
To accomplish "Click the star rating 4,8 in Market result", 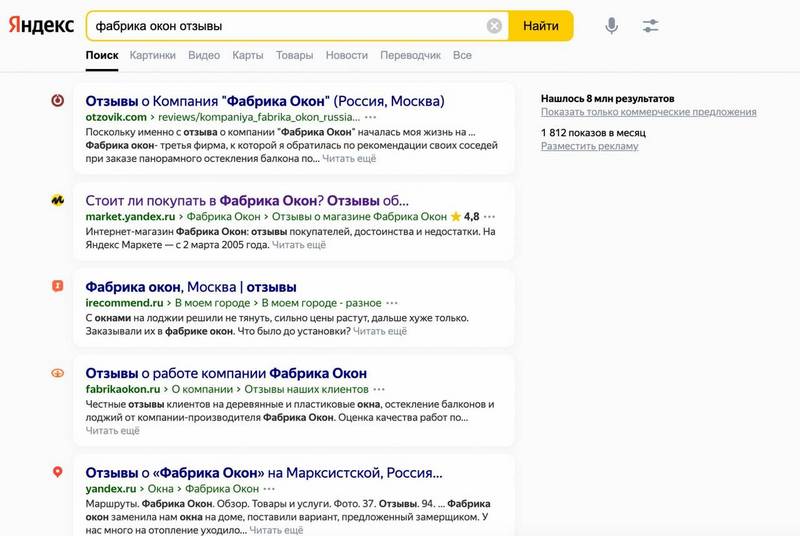I will click(465, 217).
